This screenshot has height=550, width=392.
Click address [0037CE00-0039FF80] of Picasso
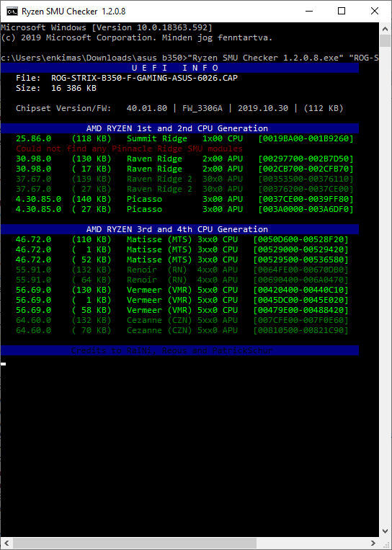[306, 199]
